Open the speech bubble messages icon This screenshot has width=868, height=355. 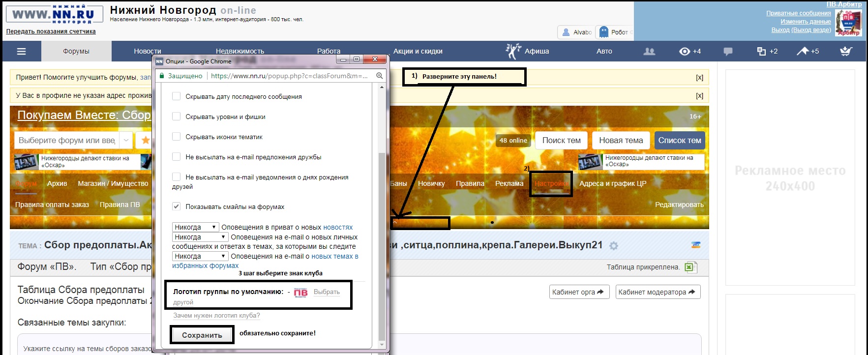(728, 51)
